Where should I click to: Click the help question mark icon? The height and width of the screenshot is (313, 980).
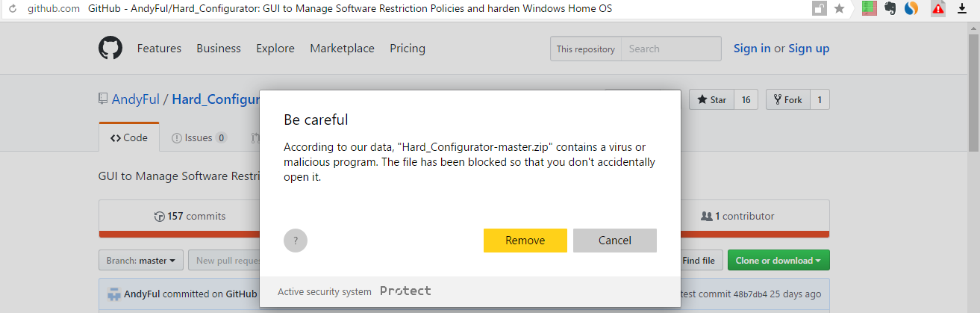tap(296, 241)
